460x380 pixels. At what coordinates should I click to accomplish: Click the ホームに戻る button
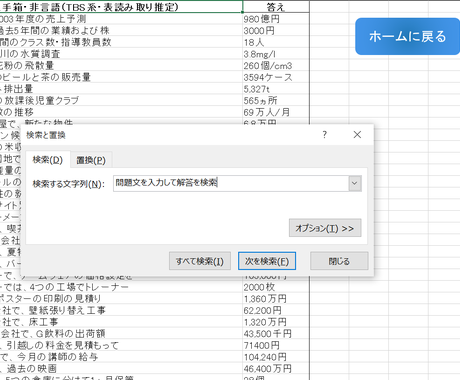coord(407,36)
